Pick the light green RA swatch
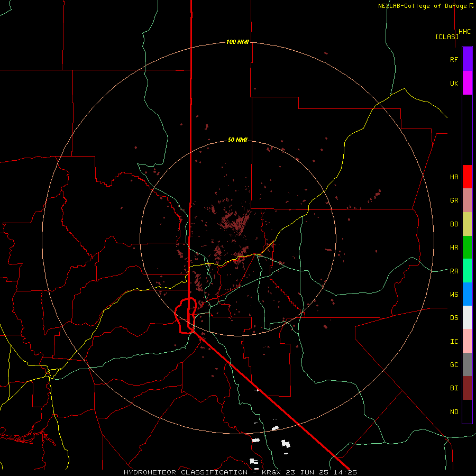The image size is (476, 476). point(467,271)
